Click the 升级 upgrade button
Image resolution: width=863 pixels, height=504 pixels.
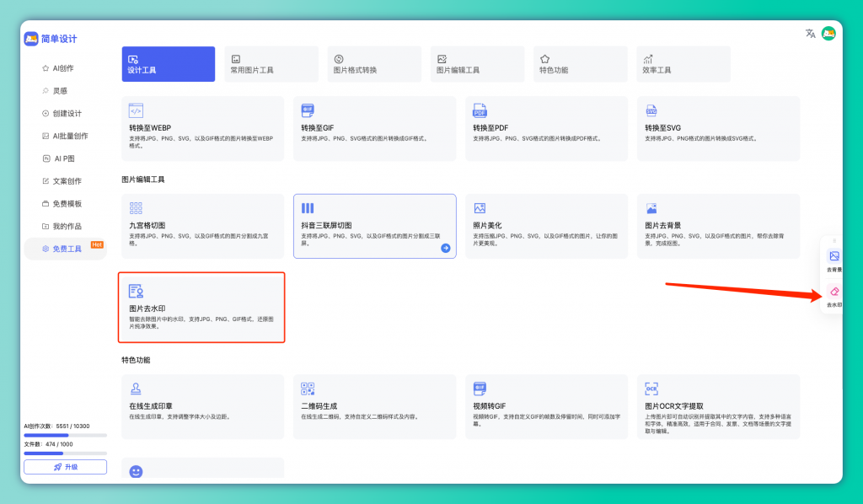point(65,467)
